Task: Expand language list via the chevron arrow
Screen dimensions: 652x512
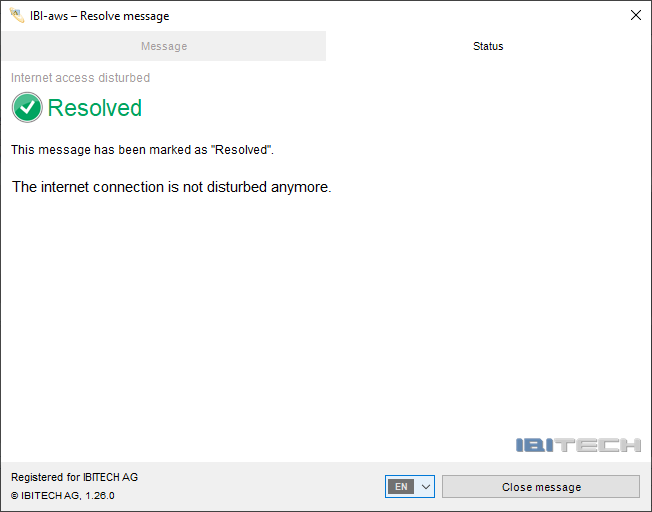Action: 426,487
